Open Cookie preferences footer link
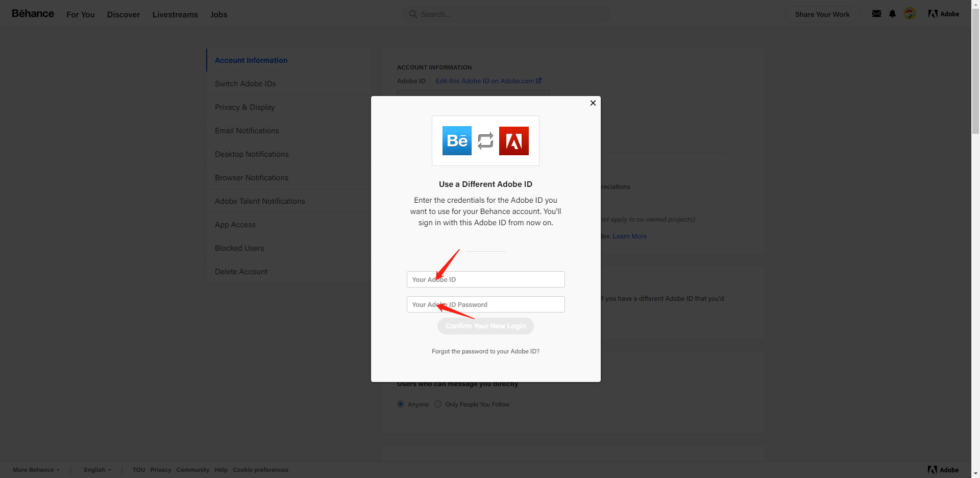Viewport: 980px width, 478px height. (261, 470)
